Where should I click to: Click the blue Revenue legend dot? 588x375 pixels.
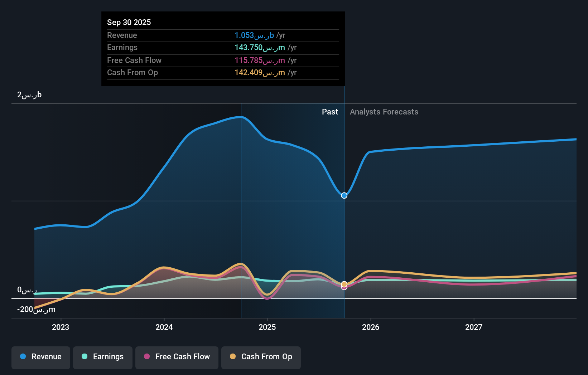click(x=23, y=356)
